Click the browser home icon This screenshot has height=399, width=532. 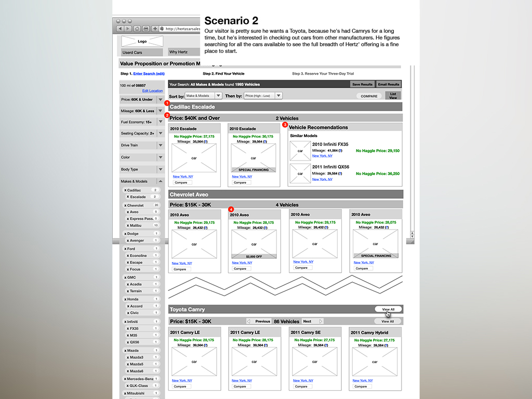[x=137, y=29]
